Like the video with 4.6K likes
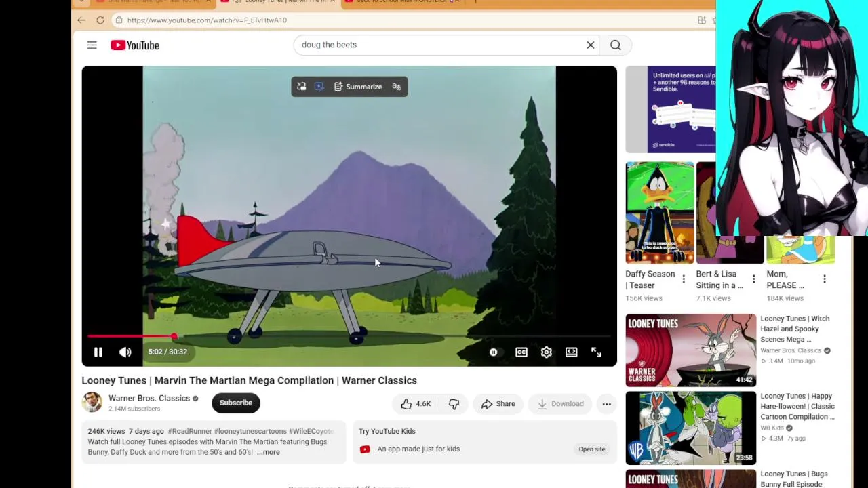Image resolution: width=868 pixels, height=488 pixels. (x=416, y=404)
